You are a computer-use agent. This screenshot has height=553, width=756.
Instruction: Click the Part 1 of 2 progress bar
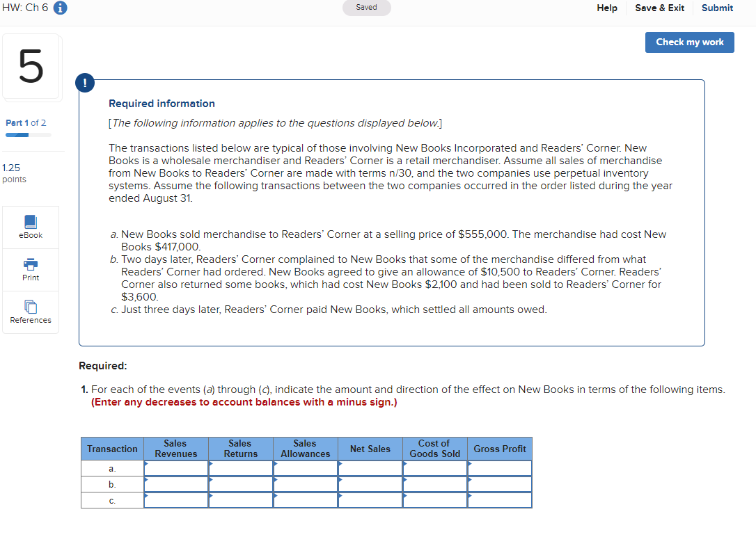tap(26, 134)
